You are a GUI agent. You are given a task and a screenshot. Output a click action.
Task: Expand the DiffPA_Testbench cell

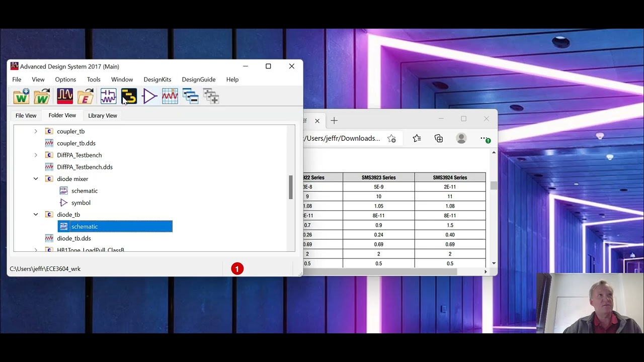(36, 155)
